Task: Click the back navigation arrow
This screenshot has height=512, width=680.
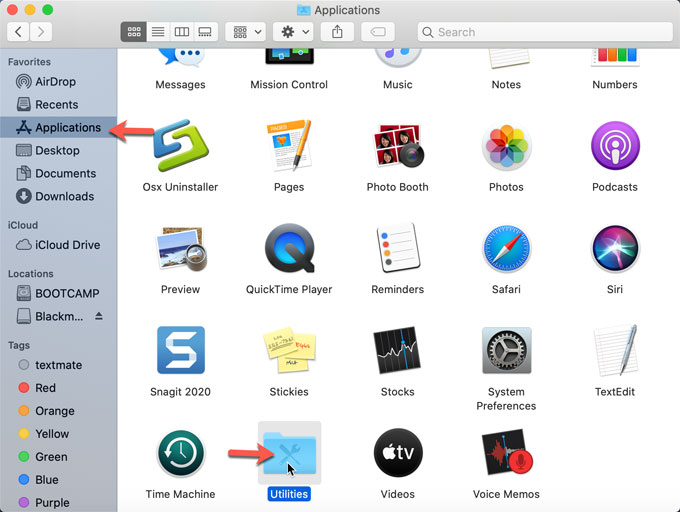Action: (x=18, y=32)
